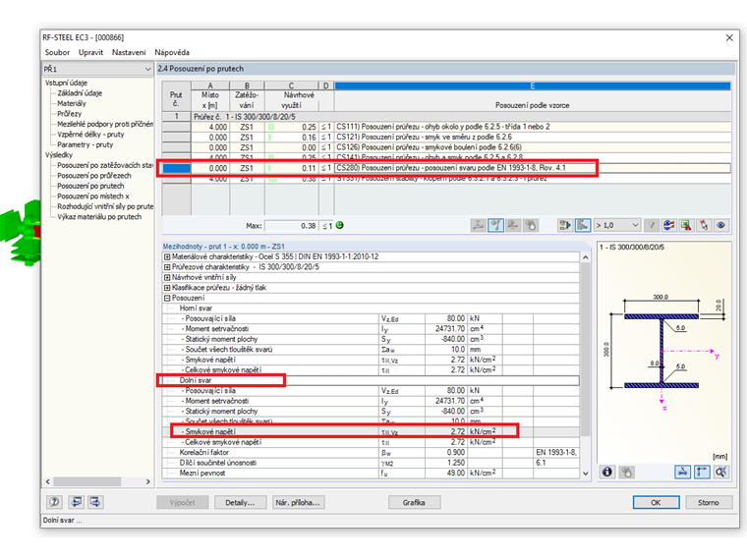Go to next window with right-arrow icon
This screenshot has height=560, width=747.
point(95,502)
